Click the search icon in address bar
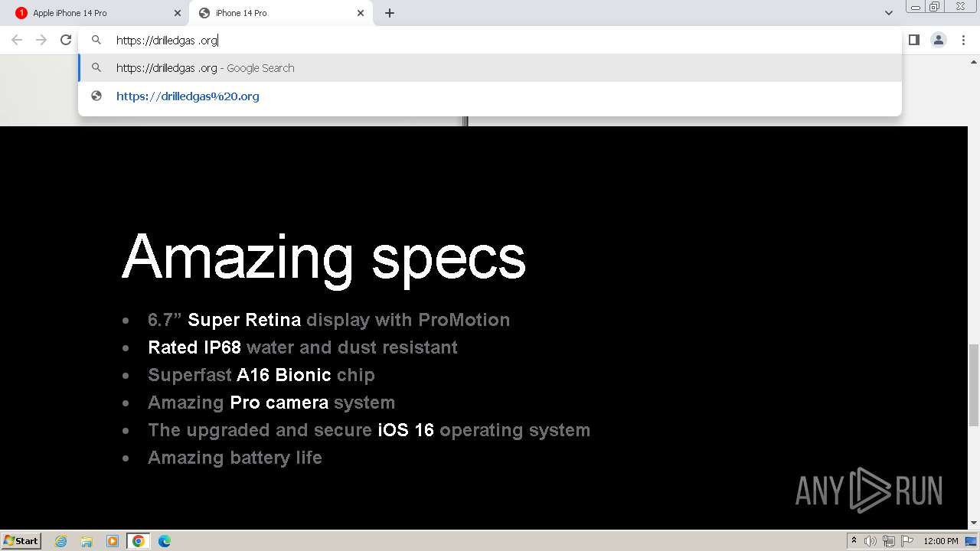Screen dimensions: 980x551 [x=96, y=40]
